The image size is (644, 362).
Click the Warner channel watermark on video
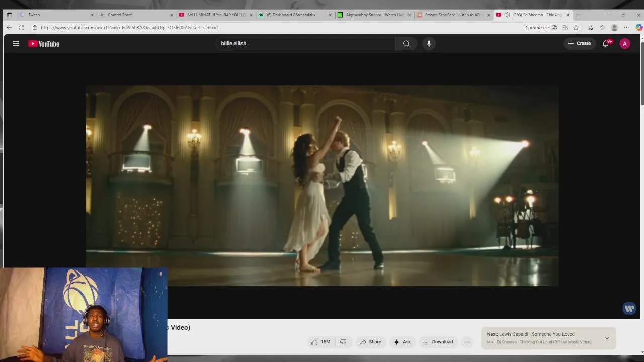629,308
